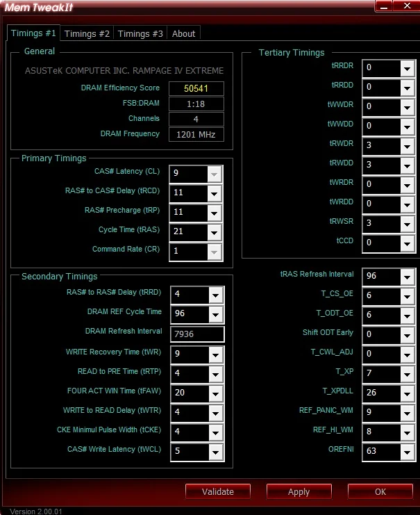The image size is (420, 515).
Task: Click the Validate button
Action: pyautogui.click(x=218, y=491)
